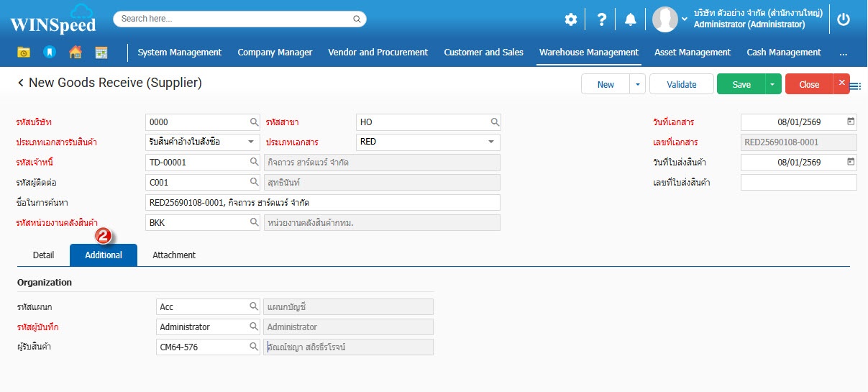
Task: Click the Validate button
Action: tap(681, 84)
